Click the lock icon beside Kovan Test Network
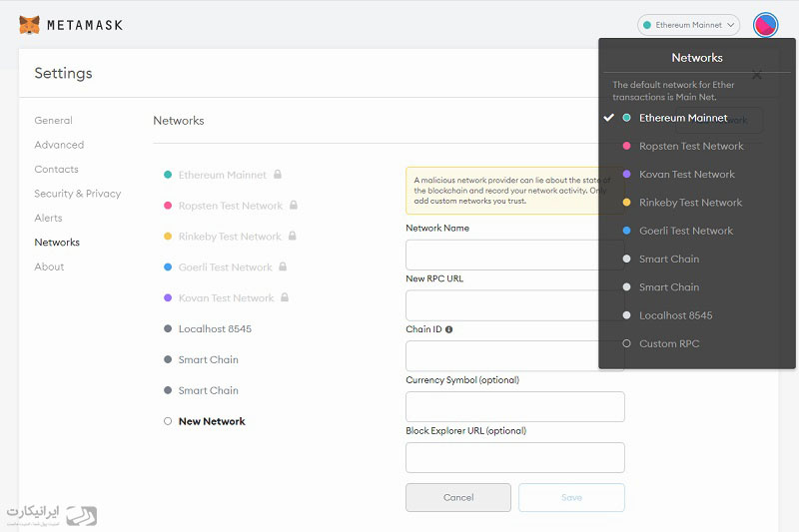The height and width of the screenshot is (532, 799). coord(285,297)
